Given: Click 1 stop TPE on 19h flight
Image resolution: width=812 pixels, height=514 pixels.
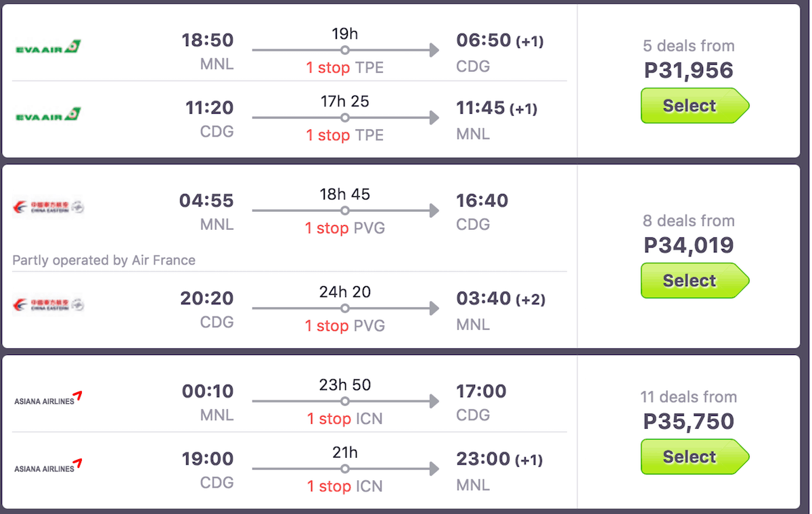Looking at the screenshot, I should (x=344, y=68).
